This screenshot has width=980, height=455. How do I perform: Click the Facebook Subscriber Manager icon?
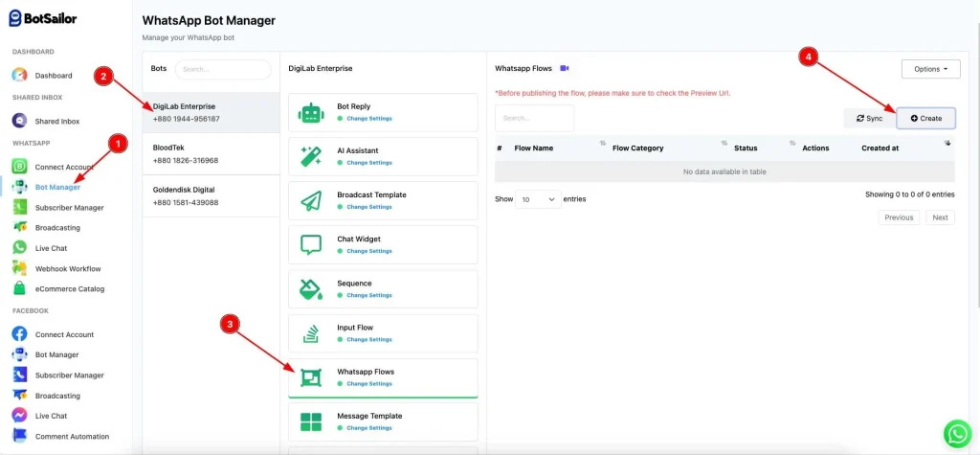pos(19,375)
